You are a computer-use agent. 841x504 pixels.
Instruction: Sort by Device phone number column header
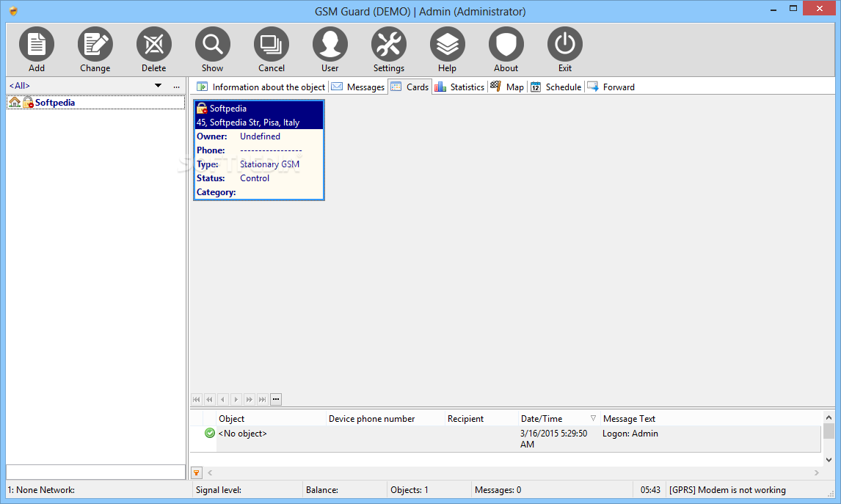coord(385,419)
